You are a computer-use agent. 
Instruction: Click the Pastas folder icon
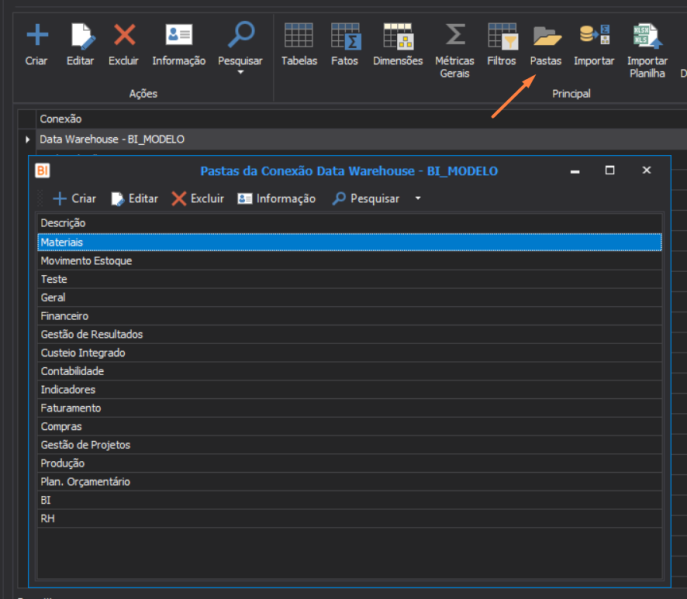coord(546,36)
